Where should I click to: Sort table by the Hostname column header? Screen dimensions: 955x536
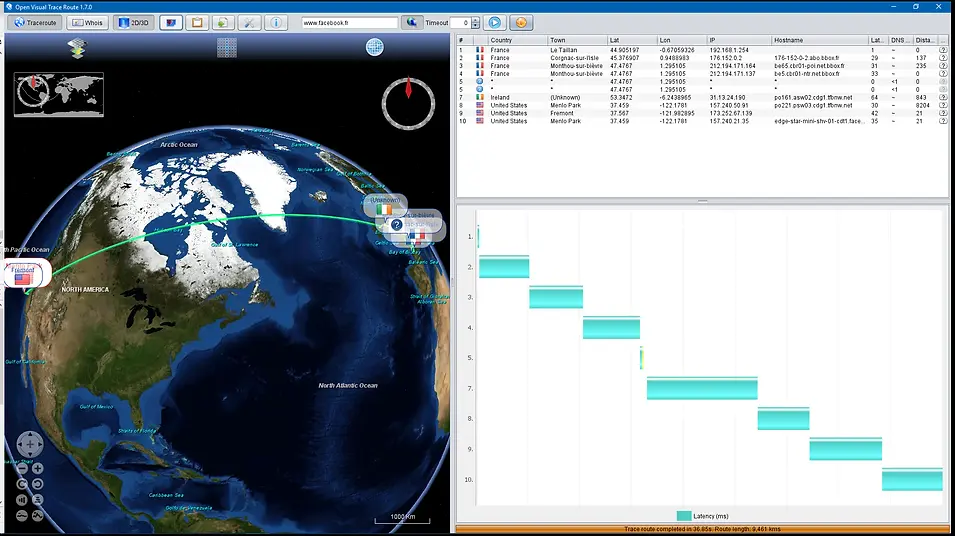[820, 40]
